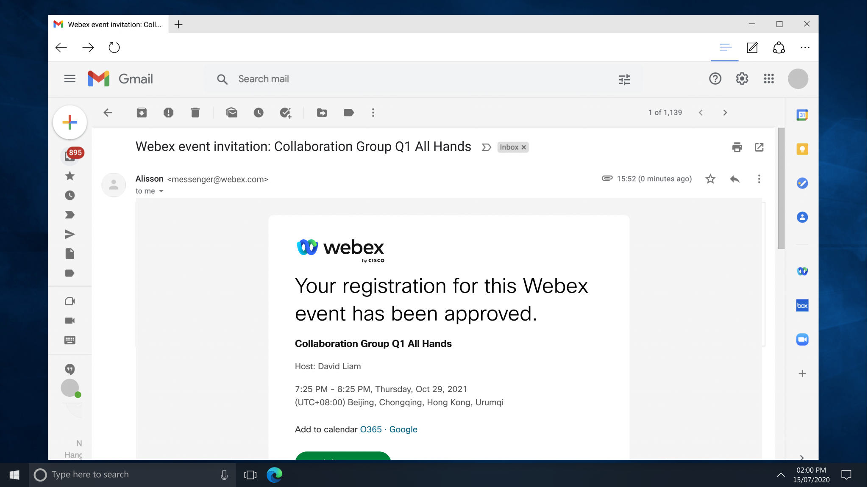Print the email using printer icon
This screenshot has width=868, height=487.
[x=737, y=147]
